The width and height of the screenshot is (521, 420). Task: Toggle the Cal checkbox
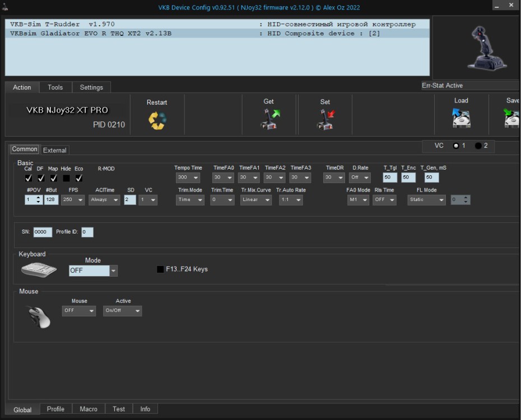pyautogui.click(x=29, y=178)
